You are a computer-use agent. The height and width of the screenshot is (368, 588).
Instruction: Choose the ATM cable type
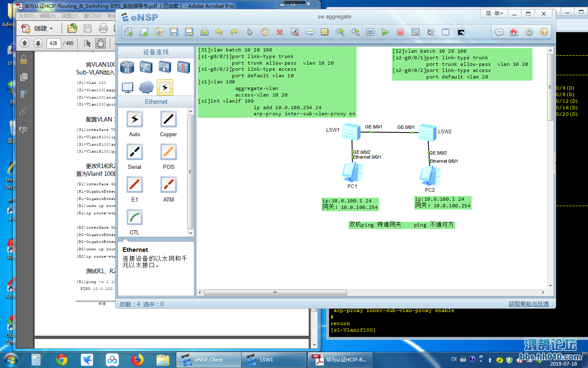tap(168, 189)
